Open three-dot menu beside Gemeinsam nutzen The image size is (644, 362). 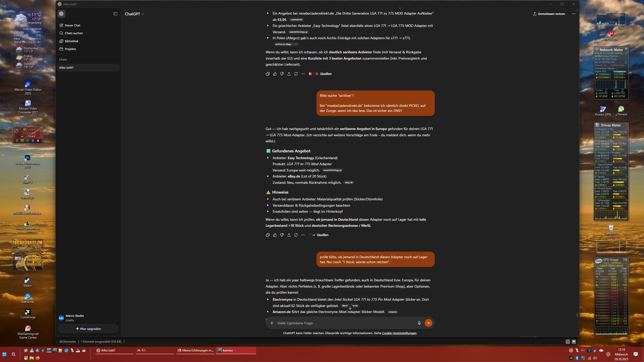[x=574, y=14]
